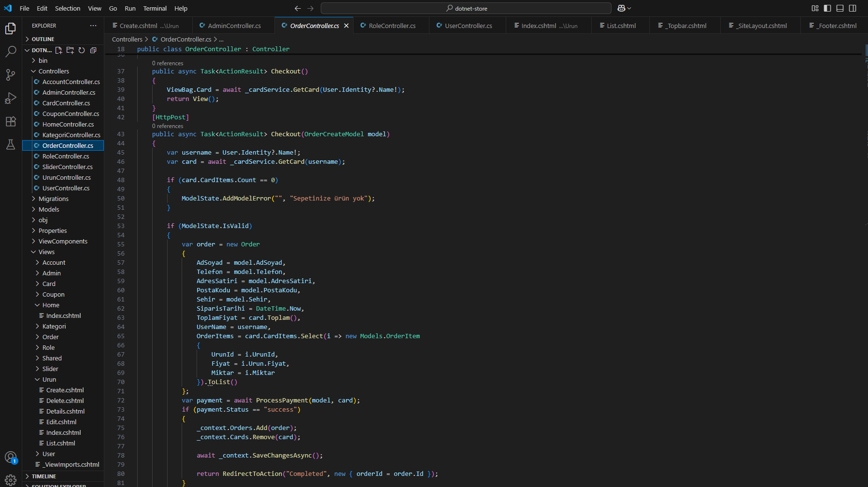Image resolution: width=868 pixels, height=487 pixels.
Task: Switch to the RoleController.cs tab
Action: point(391,26)
